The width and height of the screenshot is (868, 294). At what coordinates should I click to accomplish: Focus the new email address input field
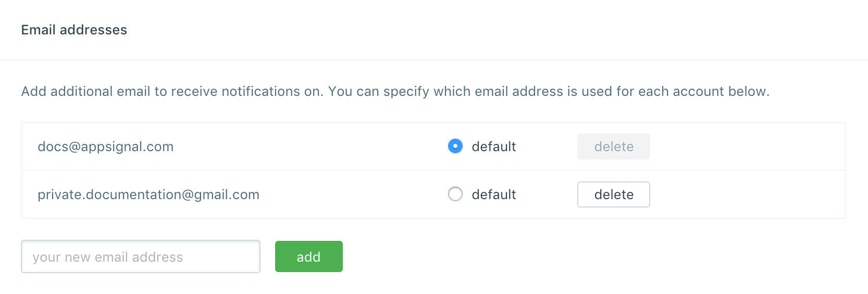[140, 256]
